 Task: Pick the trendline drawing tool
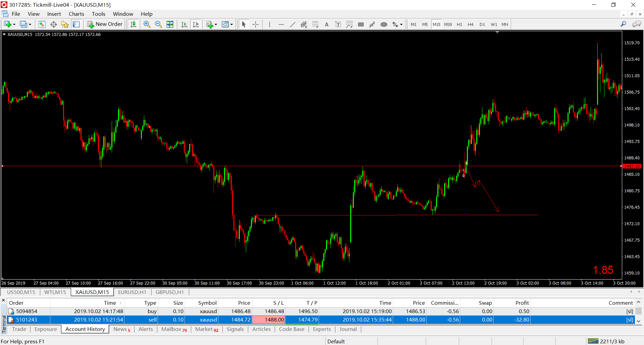[292, 24]
